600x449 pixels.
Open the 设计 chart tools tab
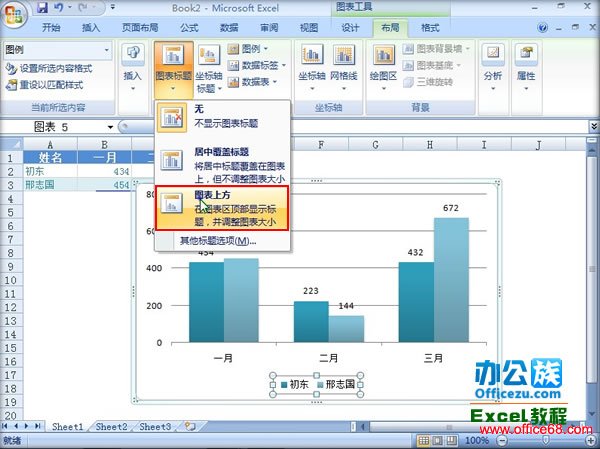click(350, 28)
